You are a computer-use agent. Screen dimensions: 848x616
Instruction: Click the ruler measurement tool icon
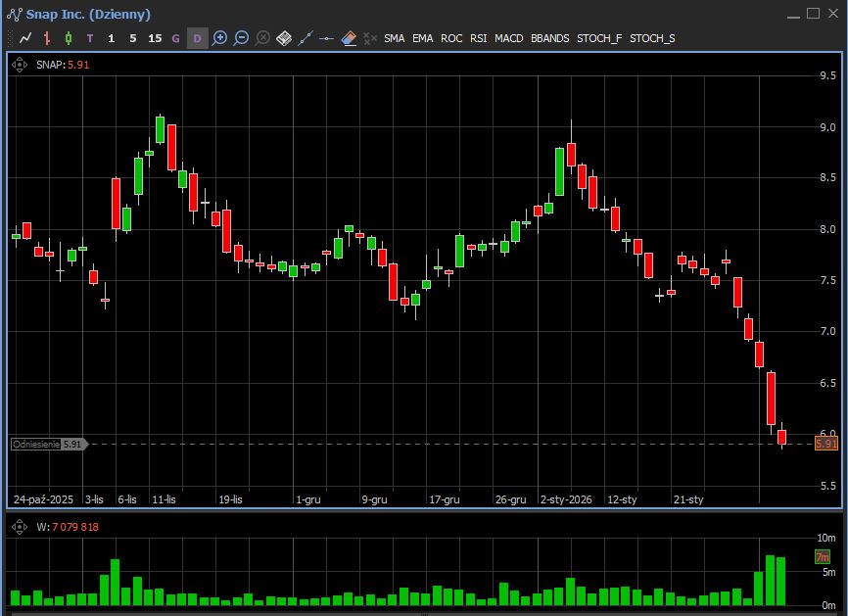tap(284, 38)
